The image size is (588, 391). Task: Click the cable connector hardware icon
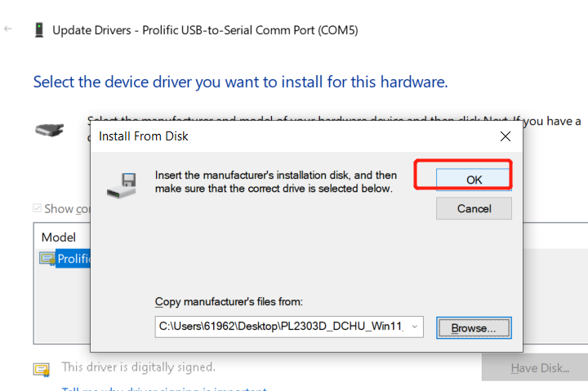point(49,130)
